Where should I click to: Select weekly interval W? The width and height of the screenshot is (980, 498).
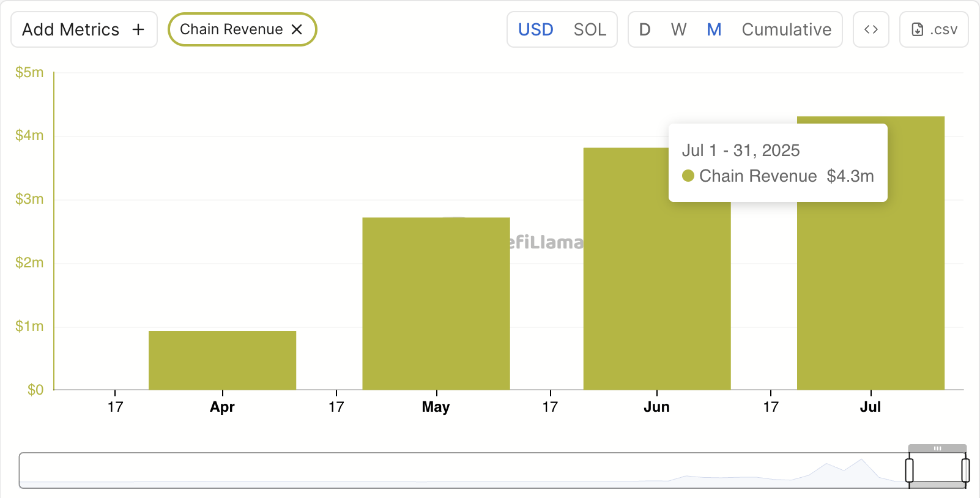coord(678,29)
